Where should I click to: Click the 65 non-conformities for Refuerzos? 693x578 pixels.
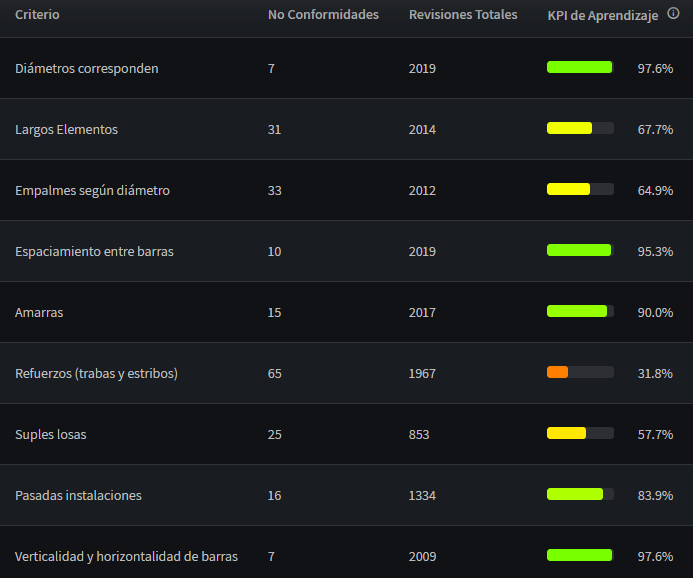pyautogui.click(x=274, y=373)
